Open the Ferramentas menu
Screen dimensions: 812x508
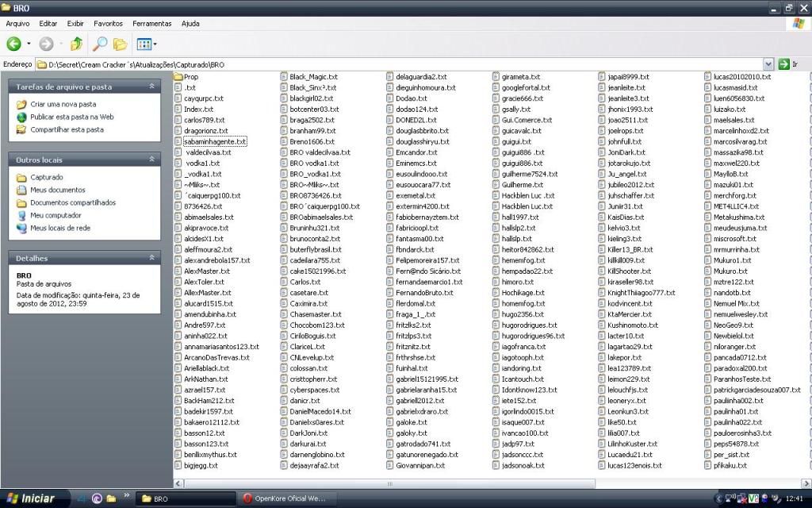click(151, 24)
